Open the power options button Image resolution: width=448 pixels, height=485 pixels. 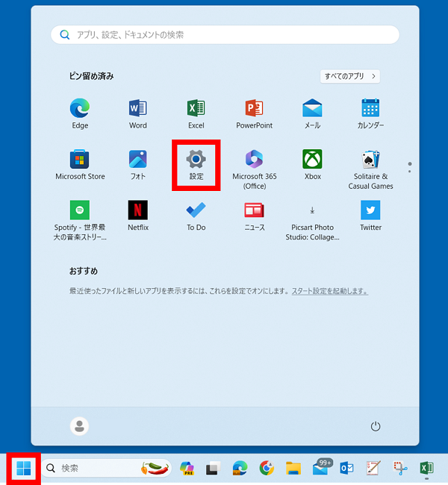(x=376, y=426)
